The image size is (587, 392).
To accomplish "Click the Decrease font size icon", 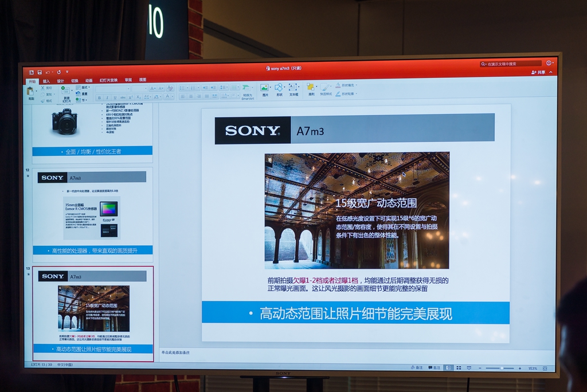I will [x=161, y=89].
